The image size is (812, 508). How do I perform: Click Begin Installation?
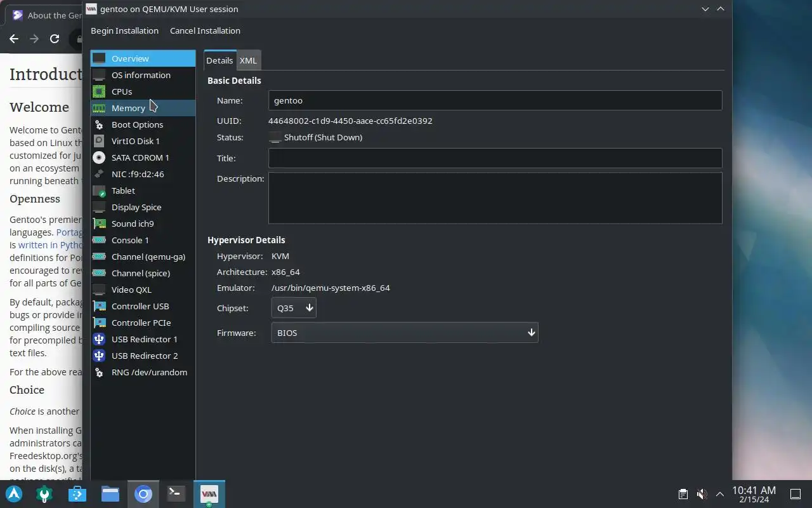[124, 30]
